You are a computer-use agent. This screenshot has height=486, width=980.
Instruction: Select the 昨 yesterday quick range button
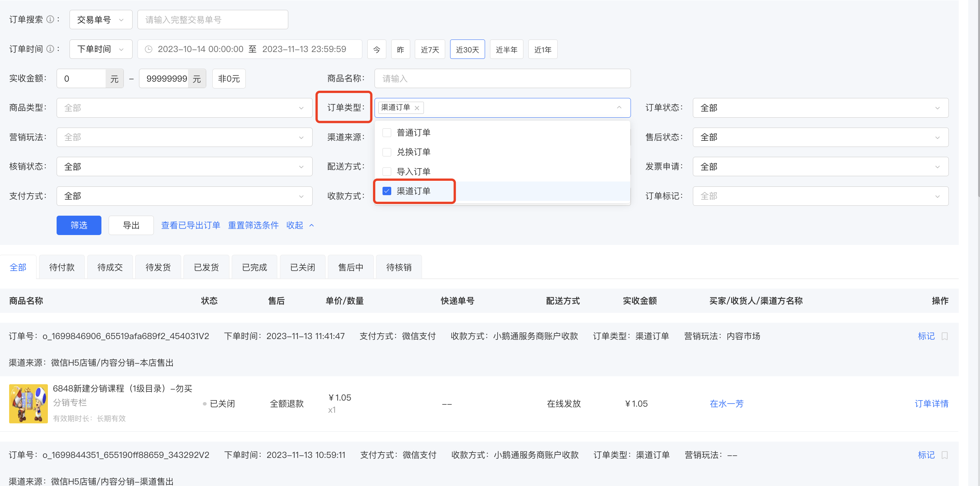401,49
